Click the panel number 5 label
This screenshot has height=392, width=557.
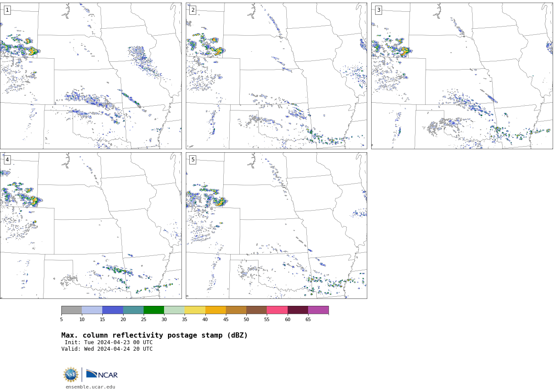tap(193, 160)
